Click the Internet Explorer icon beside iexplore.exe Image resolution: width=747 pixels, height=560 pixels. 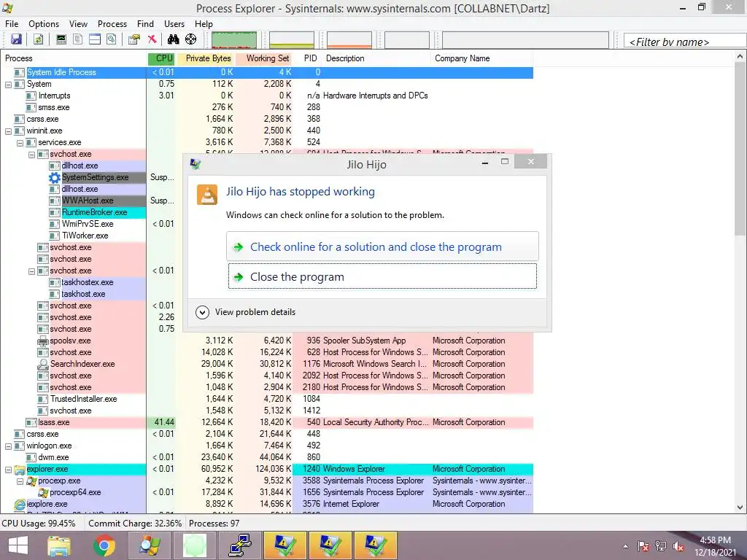[20, 505]
